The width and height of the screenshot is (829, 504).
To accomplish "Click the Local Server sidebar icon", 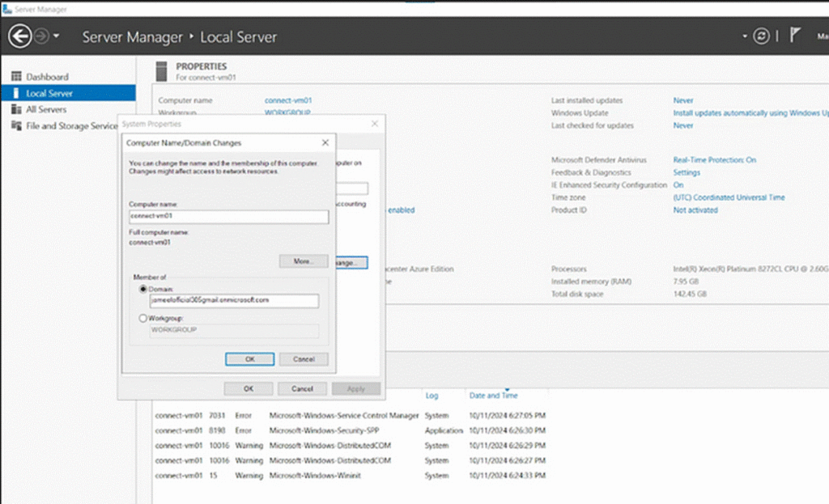I will pos(15,93).
